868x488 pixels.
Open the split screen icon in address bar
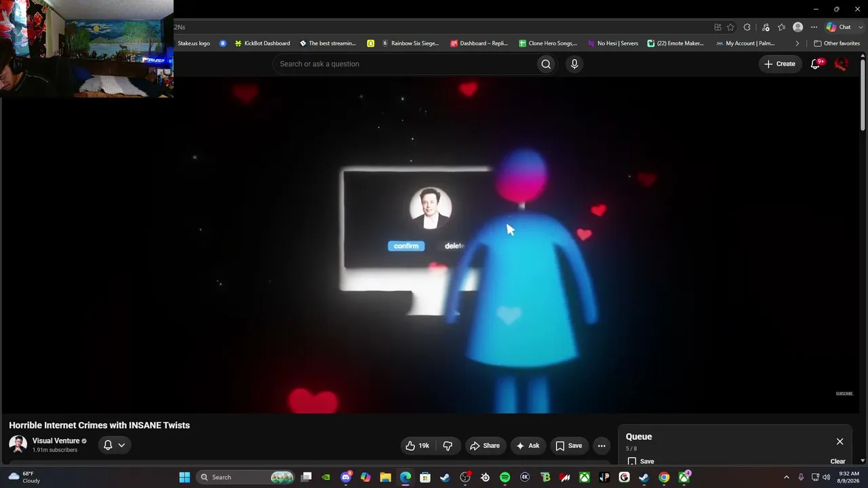click(x=717, y=27)
